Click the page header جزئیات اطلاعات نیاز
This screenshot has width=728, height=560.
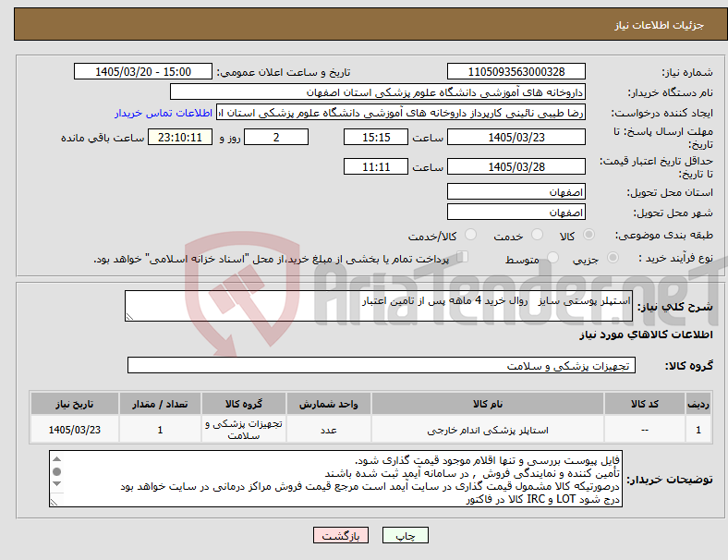[660, 25]
